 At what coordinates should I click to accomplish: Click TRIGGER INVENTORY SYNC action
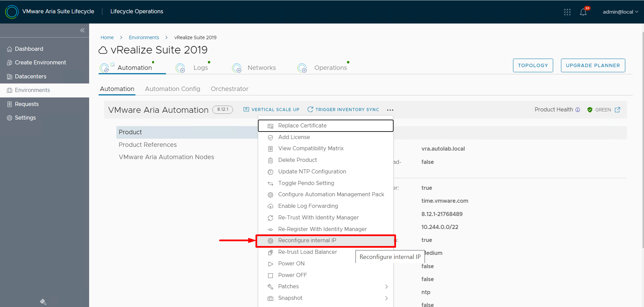343,109
